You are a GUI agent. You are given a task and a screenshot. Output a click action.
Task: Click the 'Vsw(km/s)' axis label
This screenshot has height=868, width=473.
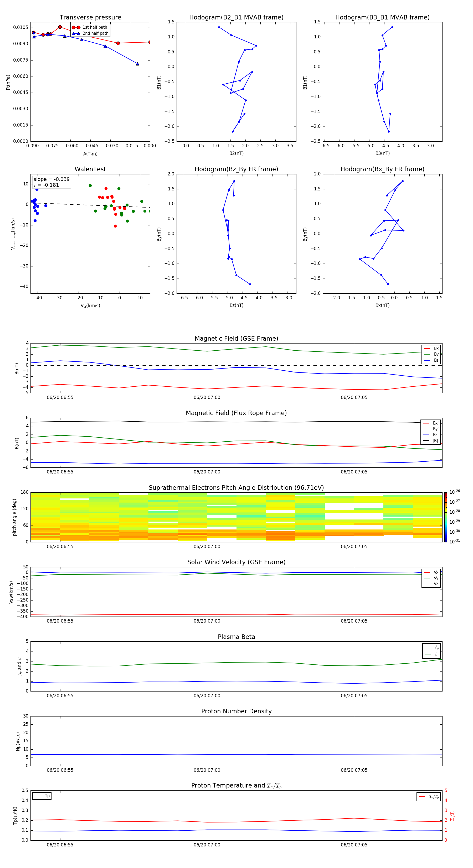coord(11,592)
